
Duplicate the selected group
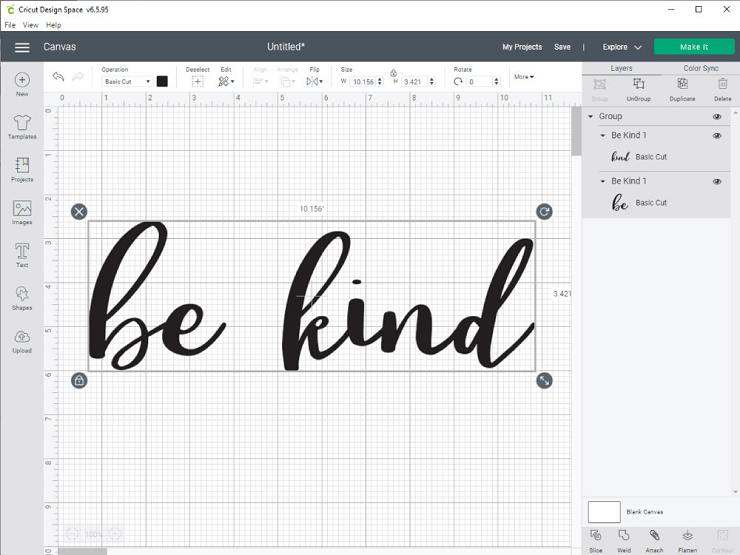[x=682, y=90]
